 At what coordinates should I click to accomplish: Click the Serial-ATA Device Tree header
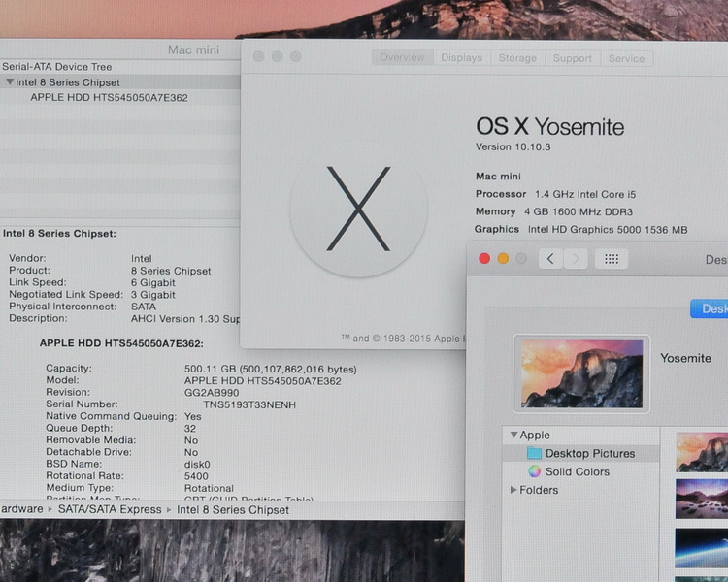tap(56, 66)
